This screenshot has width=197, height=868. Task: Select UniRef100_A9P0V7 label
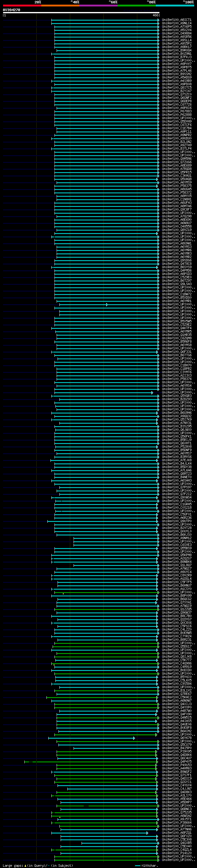(x=177, y=64)
